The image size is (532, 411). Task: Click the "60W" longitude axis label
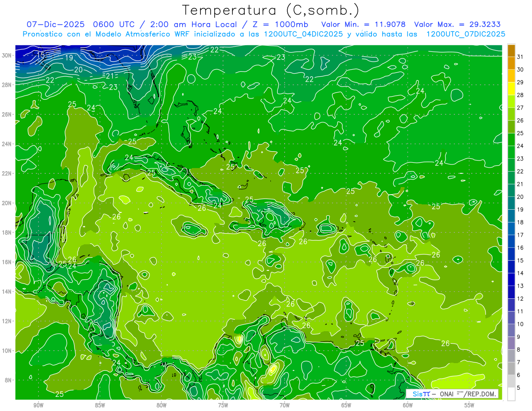(408, 405)
